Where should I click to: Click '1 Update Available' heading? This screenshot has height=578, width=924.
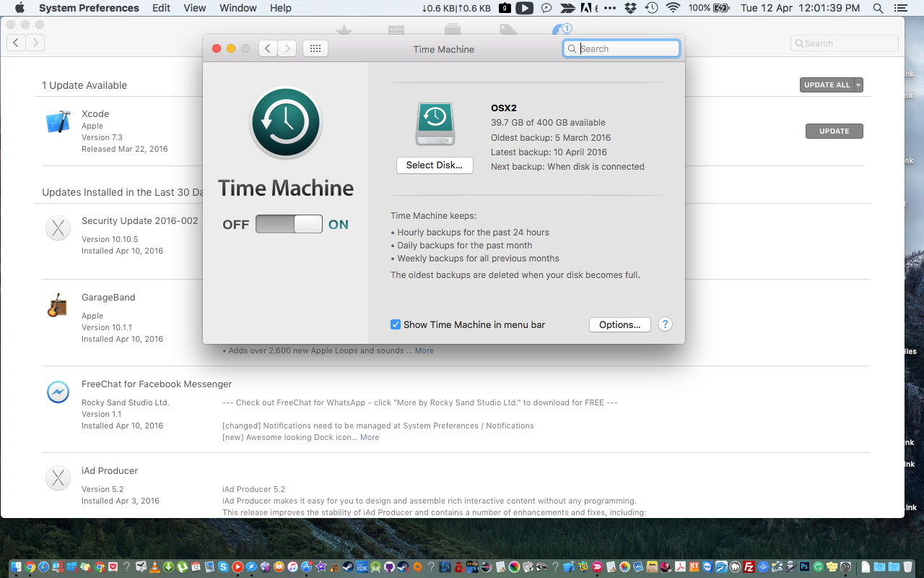(x=84, y=85)
